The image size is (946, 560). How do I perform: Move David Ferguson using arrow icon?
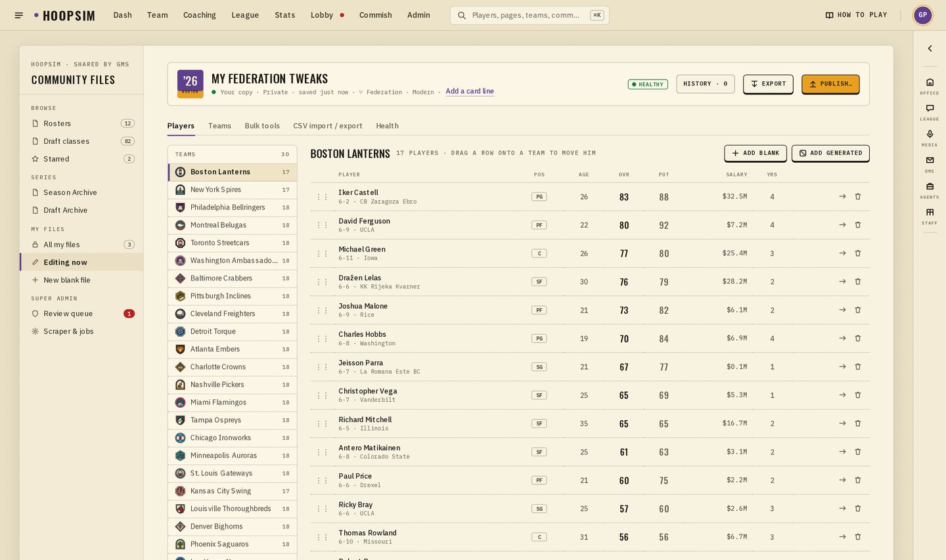[842, 225]
